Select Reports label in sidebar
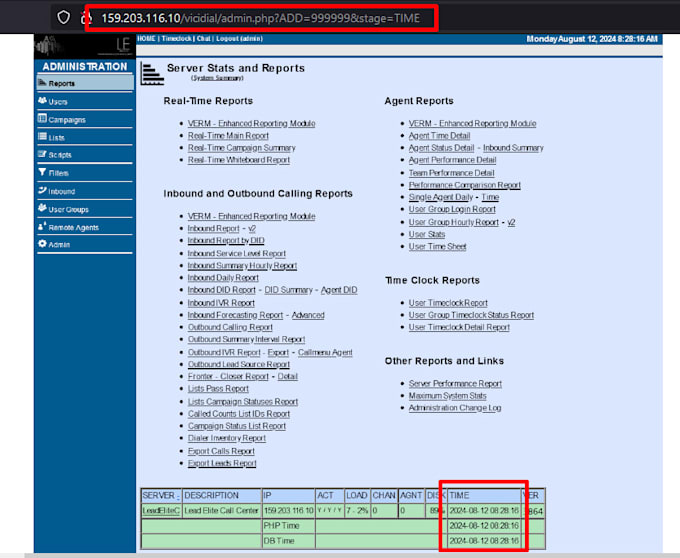 62,83
